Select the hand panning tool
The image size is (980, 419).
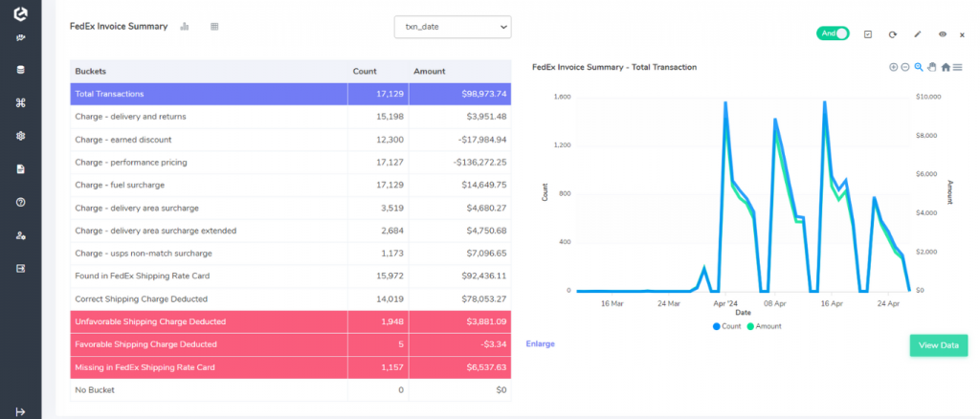pos(932,67)
